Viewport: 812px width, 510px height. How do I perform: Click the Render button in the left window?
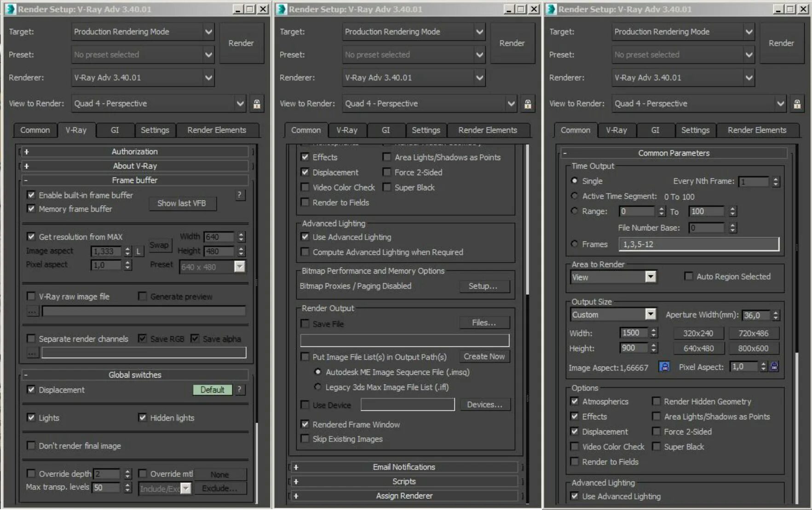241,43
